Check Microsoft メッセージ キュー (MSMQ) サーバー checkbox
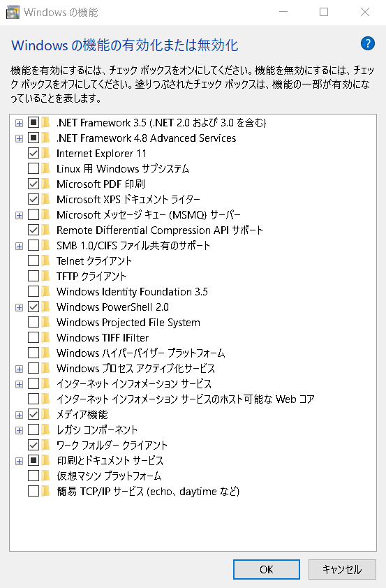 click(x=34, y=214)
